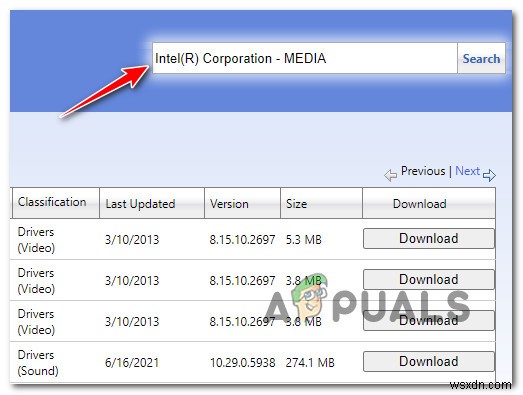Click the left arrow icon beside Previous
Viewport: 523px width, 395px height.
click(390, 175)
